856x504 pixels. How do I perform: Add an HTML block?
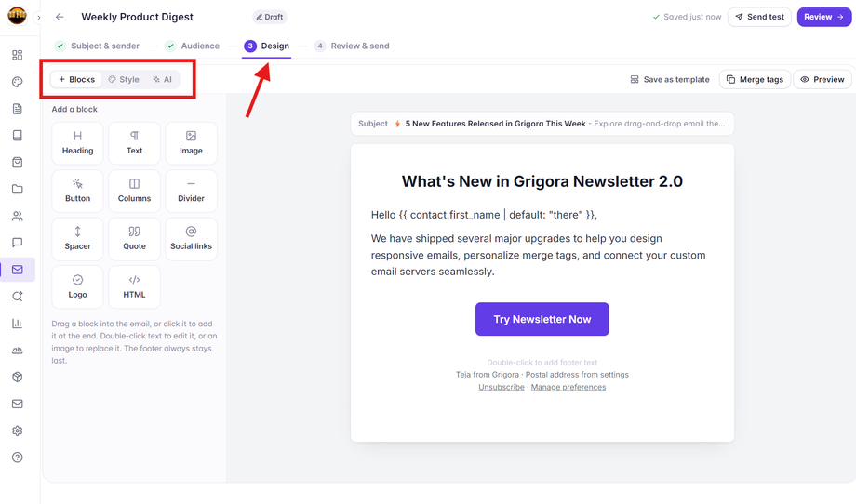pyautogui.click(x=134, y=287)
